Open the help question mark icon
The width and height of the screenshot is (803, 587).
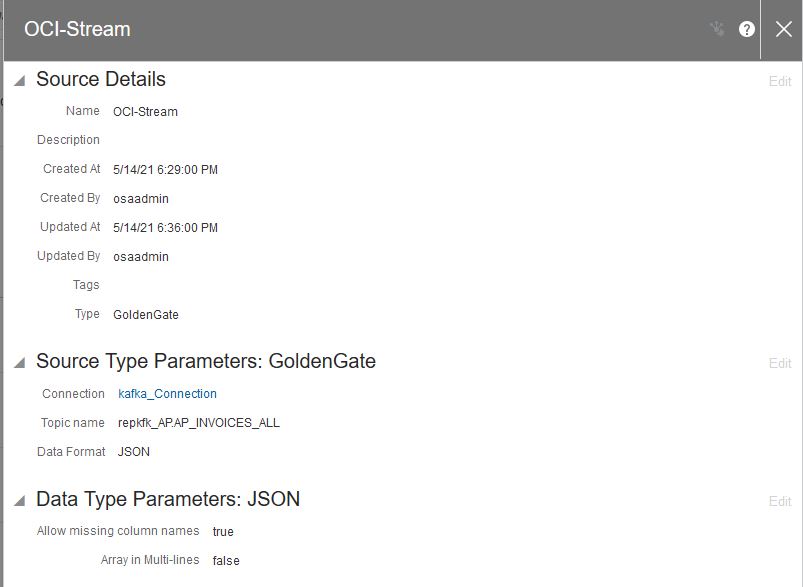pos(746,29)
